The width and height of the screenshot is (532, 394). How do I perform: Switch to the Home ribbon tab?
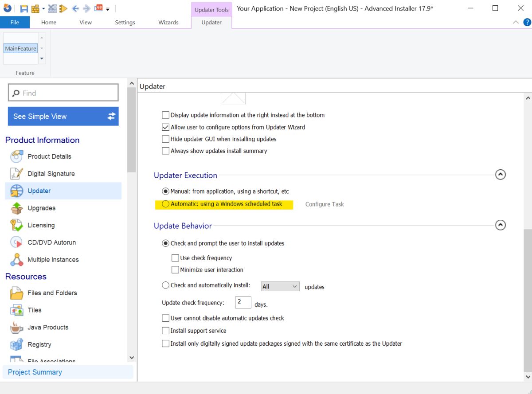tap(49, 22)
